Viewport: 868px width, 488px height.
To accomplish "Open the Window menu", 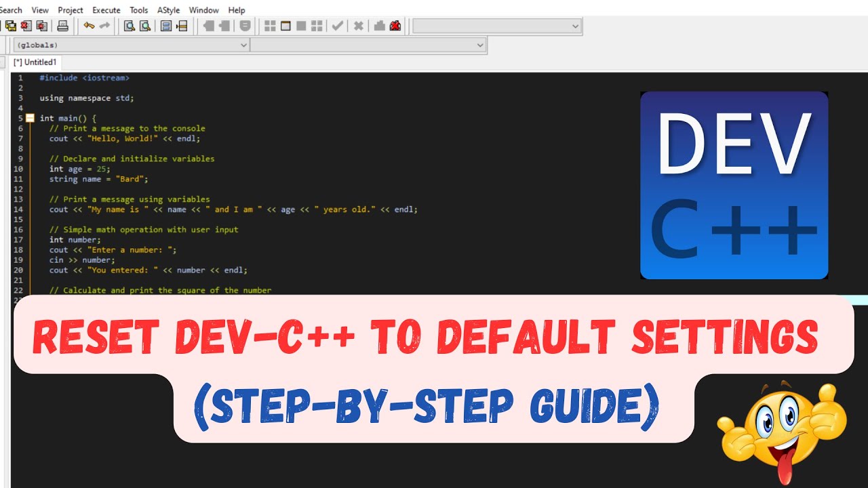I will 203,10.
